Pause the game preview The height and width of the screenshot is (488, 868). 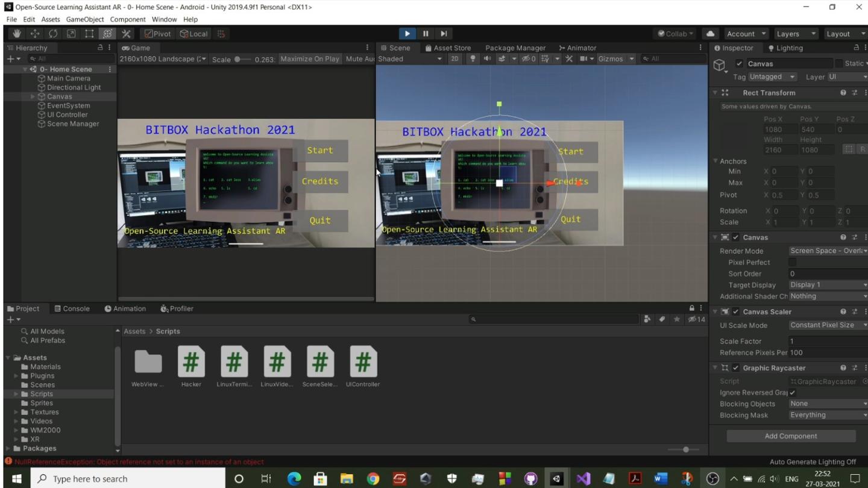(x=426, y=34)
